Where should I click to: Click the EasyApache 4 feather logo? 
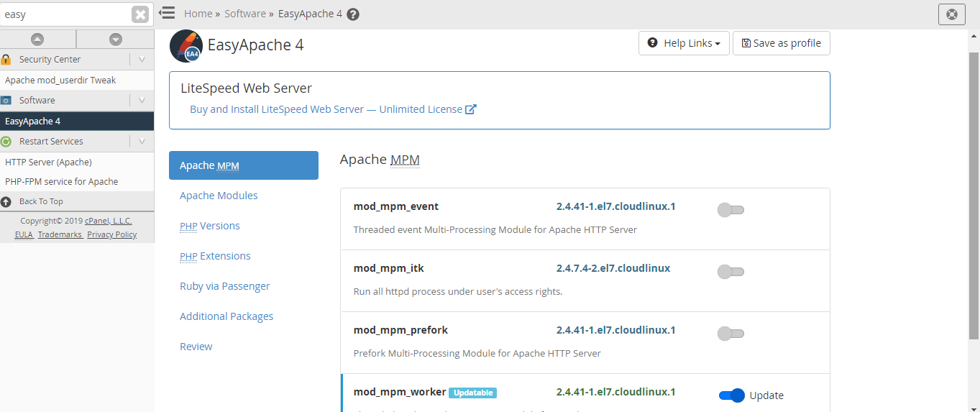186,46
